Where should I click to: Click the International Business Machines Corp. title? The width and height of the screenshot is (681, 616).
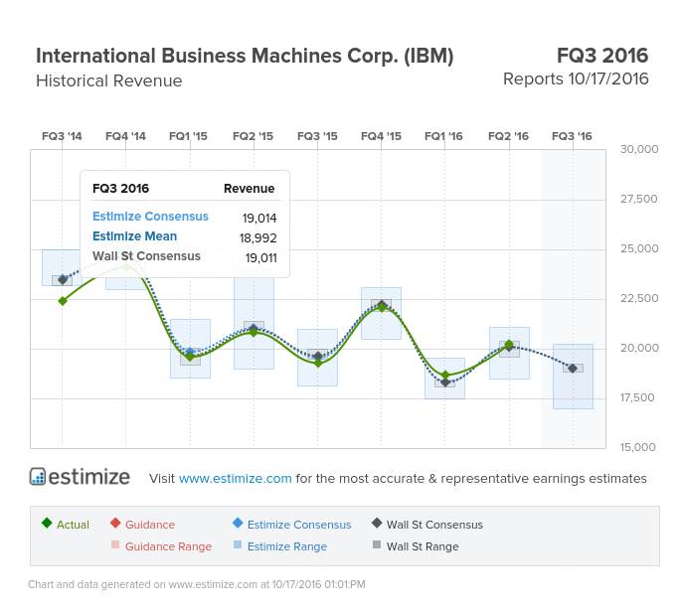(245, 56)
